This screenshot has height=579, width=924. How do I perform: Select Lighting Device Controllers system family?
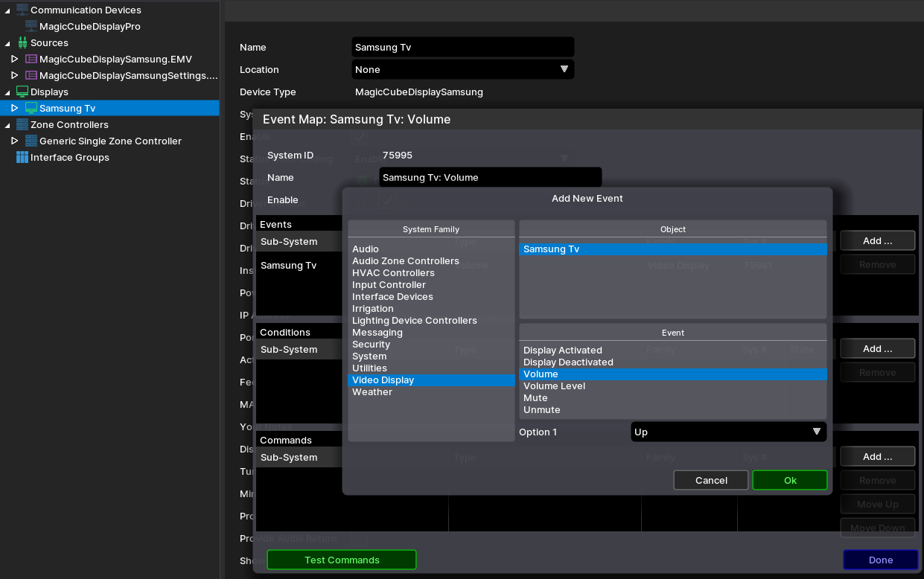tap(431, 321)
